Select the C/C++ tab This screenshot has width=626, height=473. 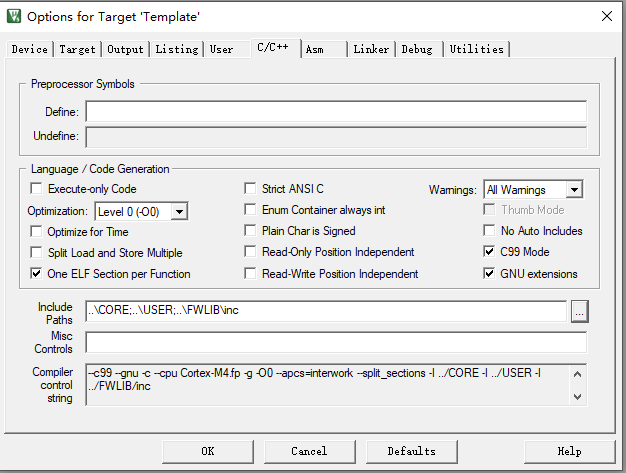click(276, 48)
